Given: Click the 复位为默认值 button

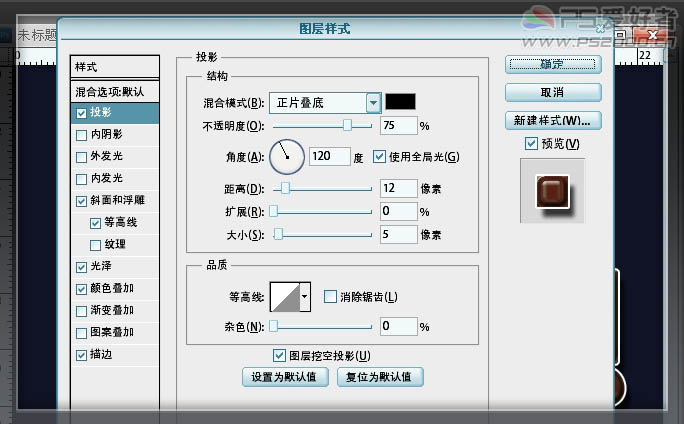Looking at the screenshot, I should tap(380, 377).
